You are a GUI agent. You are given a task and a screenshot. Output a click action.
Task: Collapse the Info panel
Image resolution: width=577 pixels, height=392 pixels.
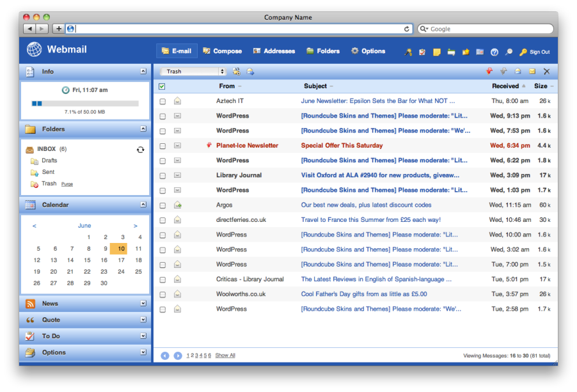[x=143, y=72]
